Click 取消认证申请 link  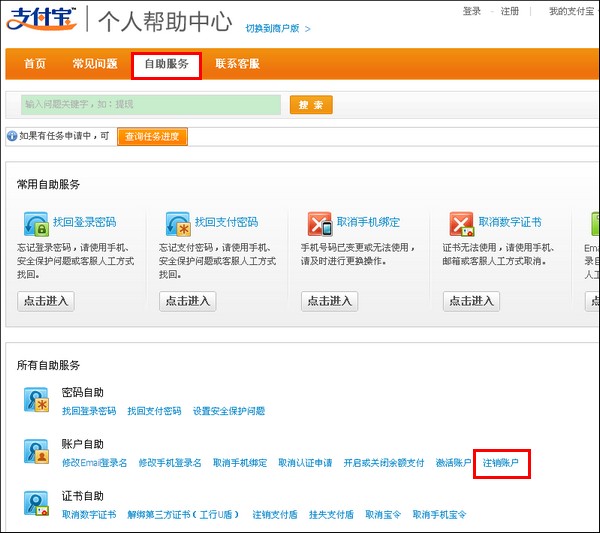[305, 463]
